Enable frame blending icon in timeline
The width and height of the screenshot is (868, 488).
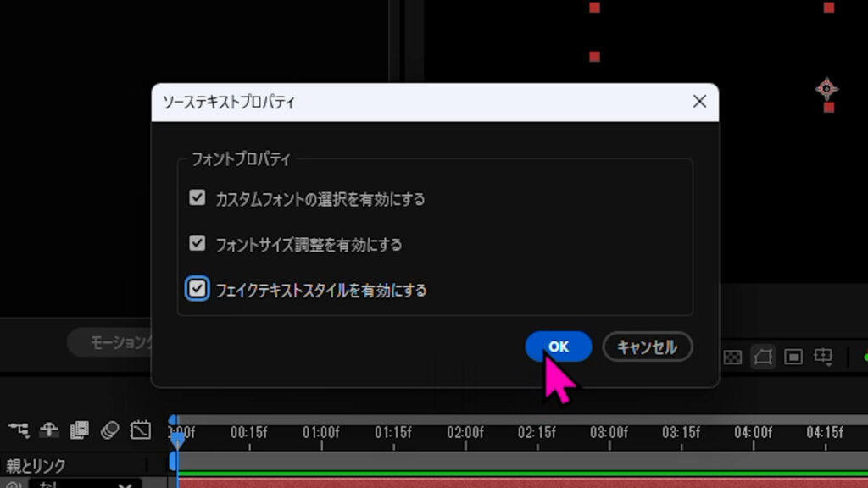79,430
